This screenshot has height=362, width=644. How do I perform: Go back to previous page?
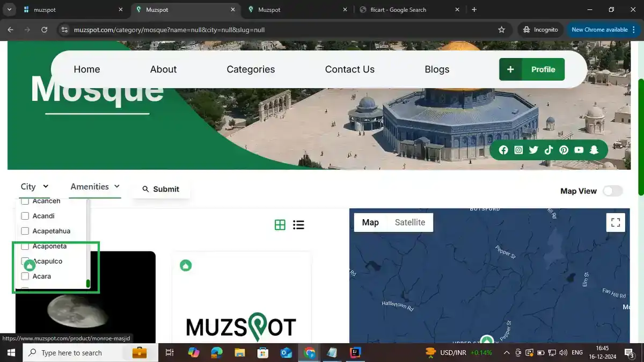(11, 30)
